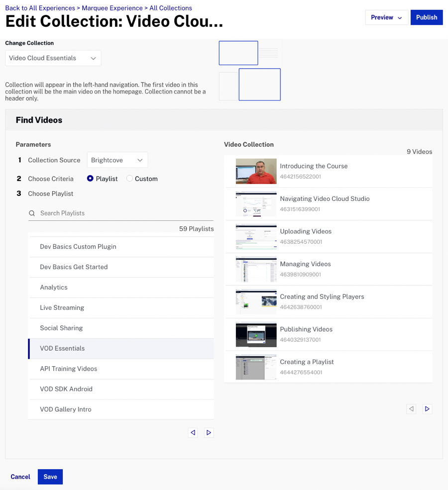This screenshot has height=490, width=448.
Task: Click the Publishing Videos thumbnail
Action: [x=256, y=334]
